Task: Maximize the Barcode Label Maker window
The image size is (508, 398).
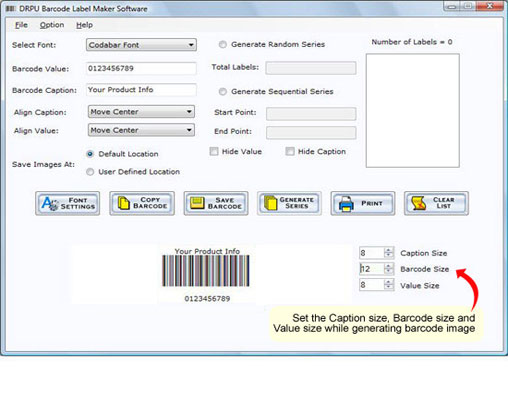Action: click(x=468, y=6)
